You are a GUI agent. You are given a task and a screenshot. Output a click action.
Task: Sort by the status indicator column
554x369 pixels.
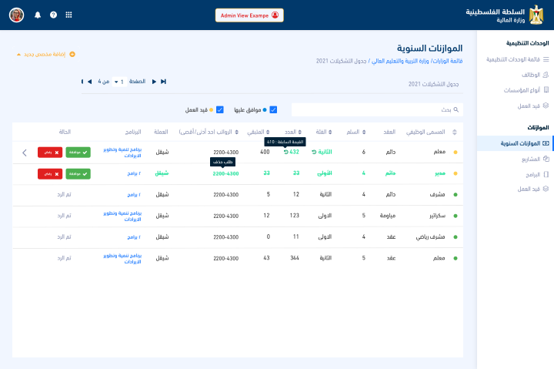point(455,132)
